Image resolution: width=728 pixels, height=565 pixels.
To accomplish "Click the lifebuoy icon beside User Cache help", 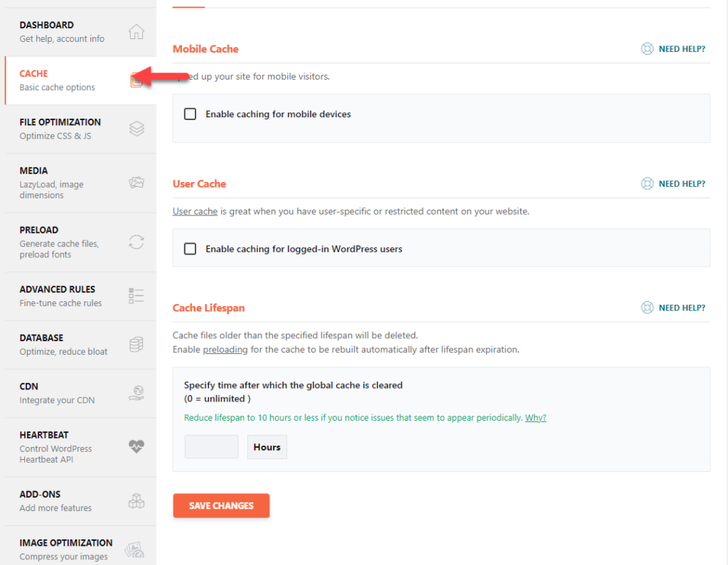I will pyautogui.click(x=647, y=184).
